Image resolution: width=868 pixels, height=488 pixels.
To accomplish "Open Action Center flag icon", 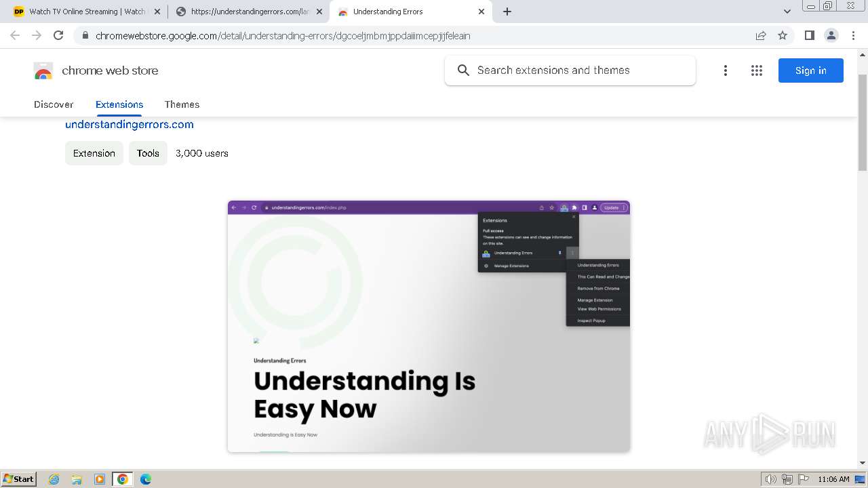I will [802, 479].
